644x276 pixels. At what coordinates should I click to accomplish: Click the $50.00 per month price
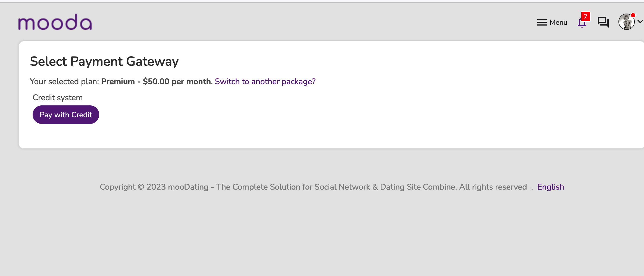point(177,81)
